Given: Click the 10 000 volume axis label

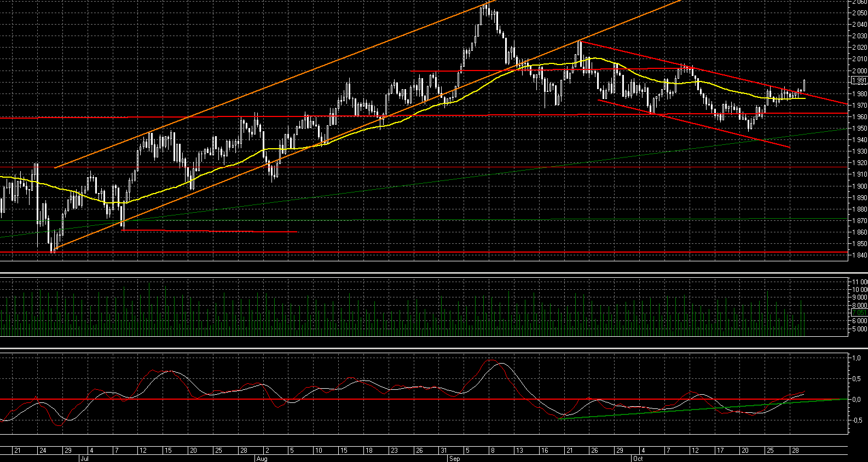Looking at the screenshot, I should click(860, 289).
